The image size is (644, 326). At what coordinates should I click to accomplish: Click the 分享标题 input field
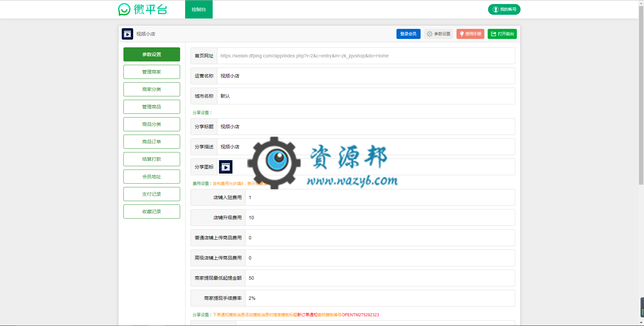point(366,127)
